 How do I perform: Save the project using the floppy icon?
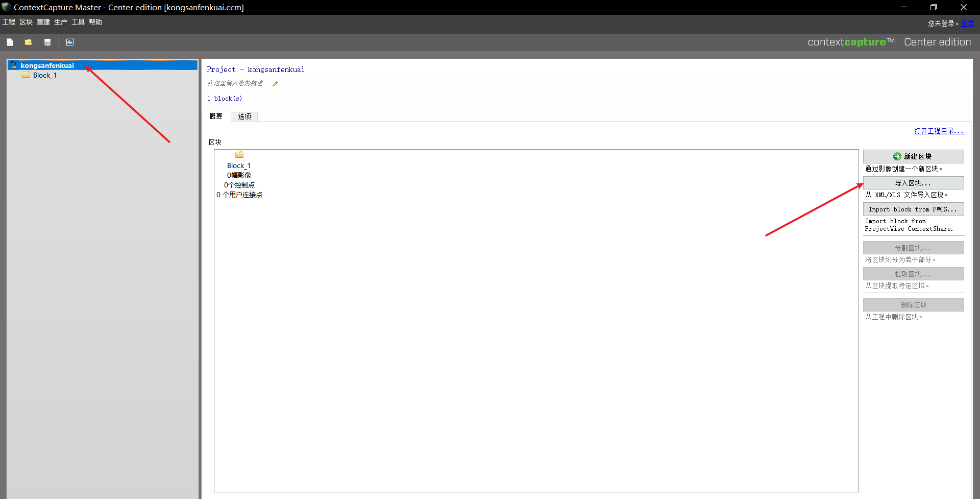(x=47, y=42)
